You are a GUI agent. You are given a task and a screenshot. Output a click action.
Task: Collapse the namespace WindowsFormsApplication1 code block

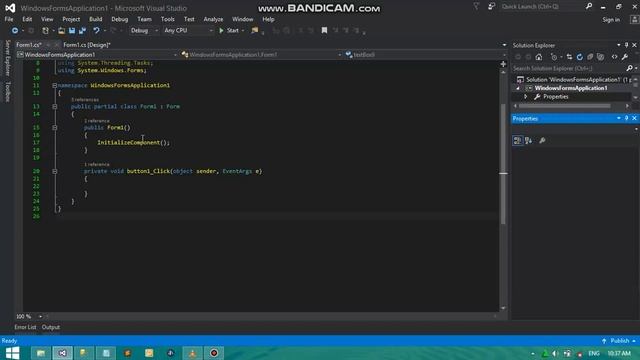coord(54,86)
